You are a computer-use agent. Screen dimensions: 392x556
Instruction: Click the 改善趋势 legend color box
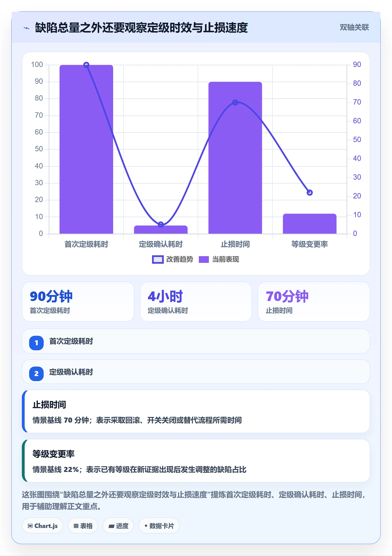158,260
